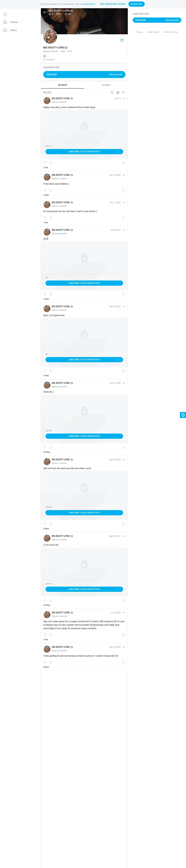Screen dimensions: 186x868
Task: Select the 40 Posts tab
Action: point(62,85)
